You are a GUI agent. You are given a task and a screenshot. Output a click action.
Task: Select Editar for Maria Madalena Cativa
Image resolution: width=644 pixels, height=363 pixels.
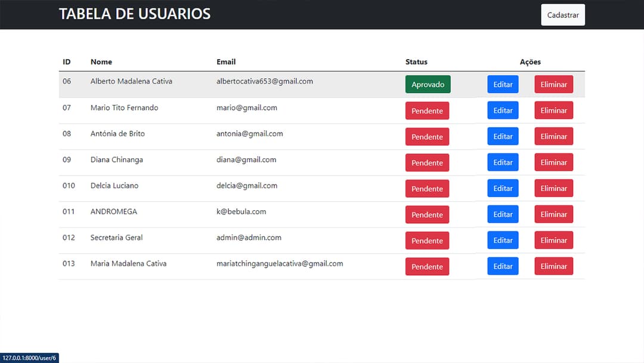503,266
